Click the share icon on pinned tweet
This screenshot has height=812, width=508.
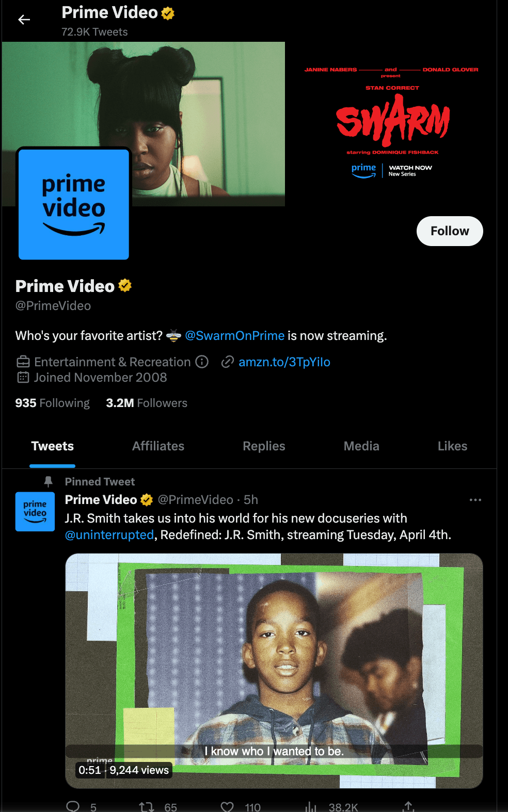click(x=408, y=806)
